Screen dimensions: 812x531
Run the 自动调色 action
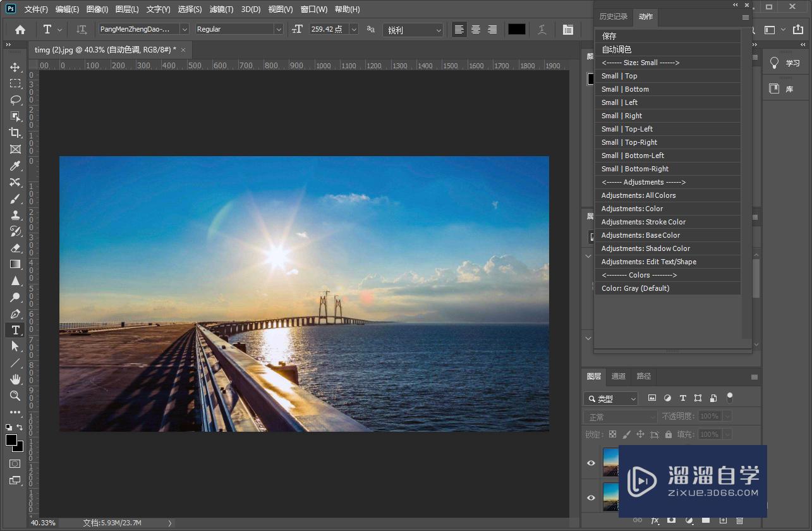pyautogui.click(x=667, y=49)
